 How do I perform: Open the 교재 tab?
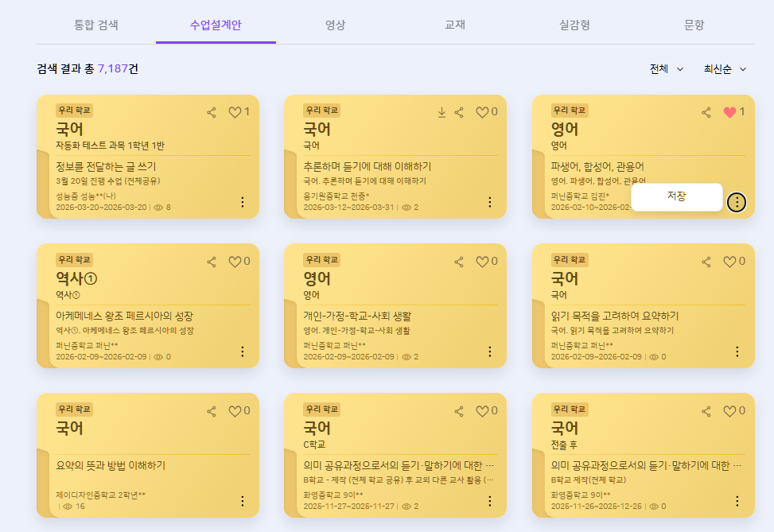coord(455,25)
